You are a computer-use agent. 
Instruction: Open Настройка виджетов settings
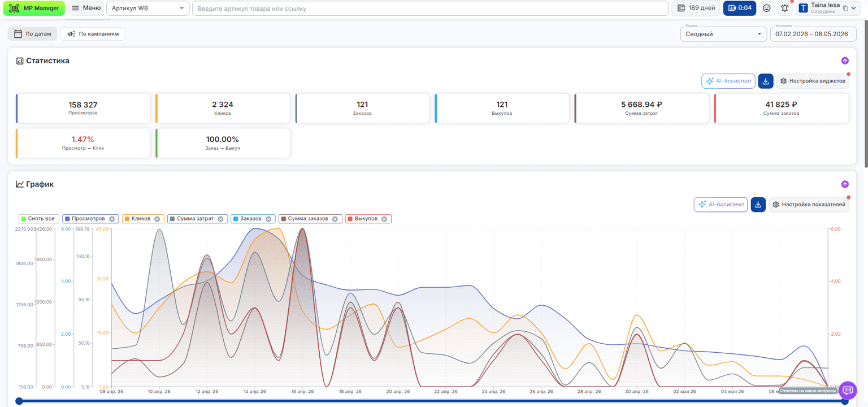point(812,81)
